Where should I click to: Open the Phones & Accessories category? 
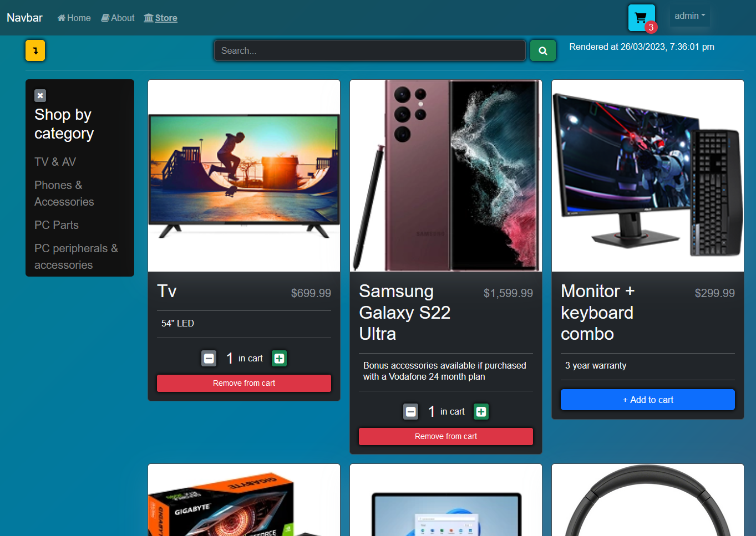click(x=63, y=193)
